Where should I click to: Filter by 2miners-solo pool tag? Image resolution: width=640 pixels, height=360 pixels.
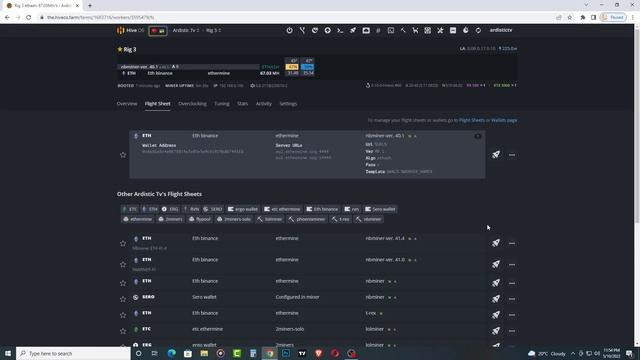(x=234, y=219)
